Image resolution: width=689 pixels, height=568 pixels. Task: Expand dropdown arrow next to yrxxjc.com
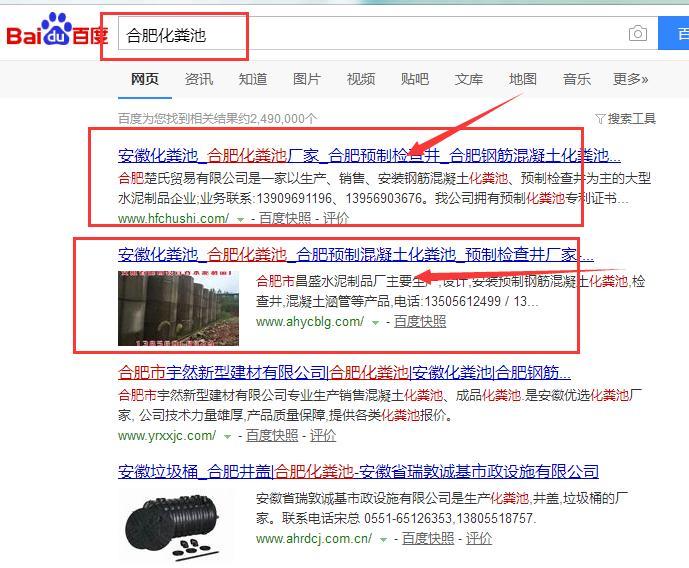(227, 437)
